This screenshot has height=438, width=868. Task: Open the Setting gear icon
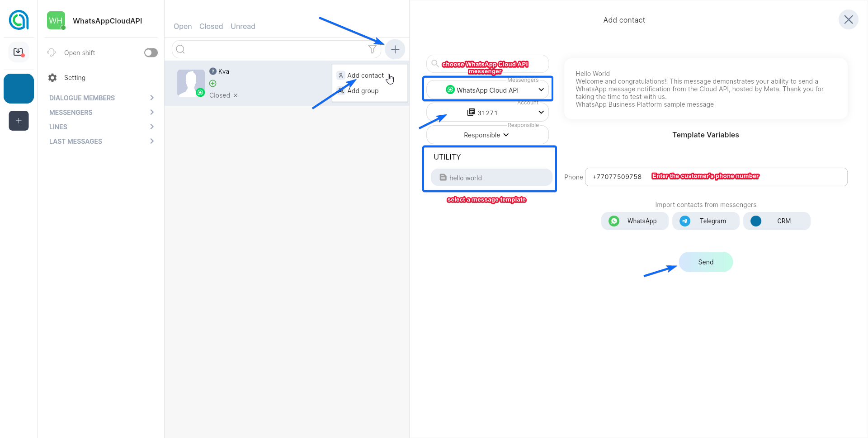pyautogui.click(x=52, y=78)
